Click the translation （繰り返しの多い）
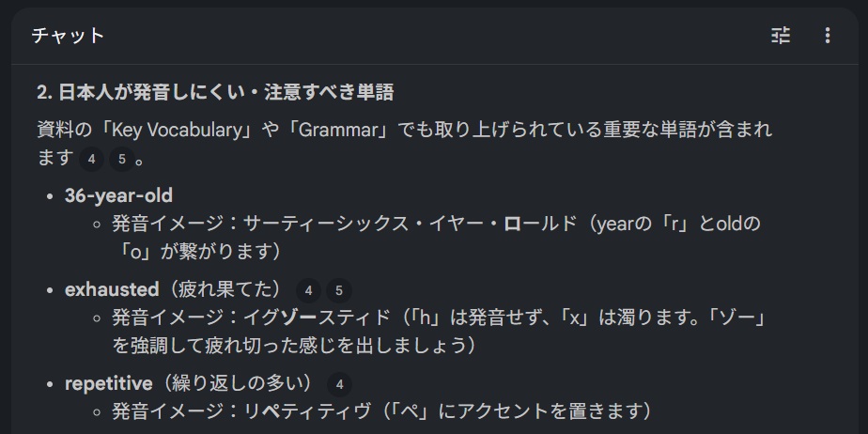 (x=235, y=383)
